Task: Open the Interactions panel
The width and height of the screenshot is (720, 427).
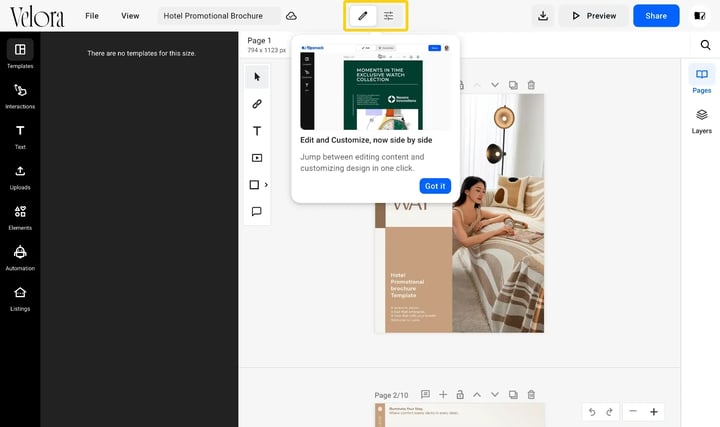Action: click(20, 96)
